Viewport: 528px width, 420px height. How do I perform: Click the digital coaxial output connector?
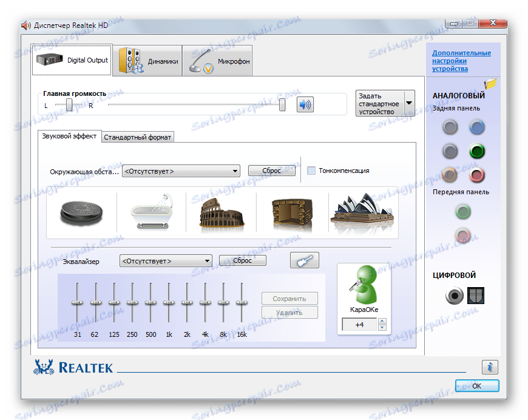click(x=454, y=296)
